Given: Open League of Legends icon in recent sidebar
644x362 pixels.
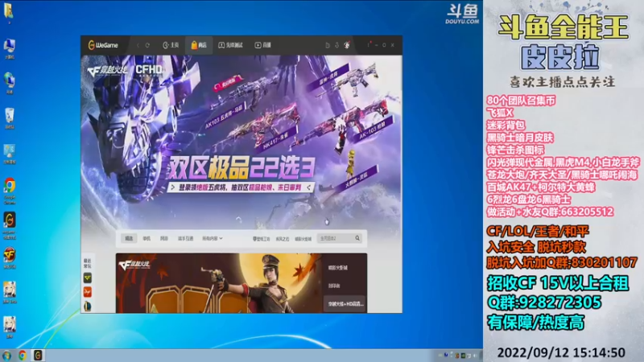Looking at the screenshot, I should 88,306.
